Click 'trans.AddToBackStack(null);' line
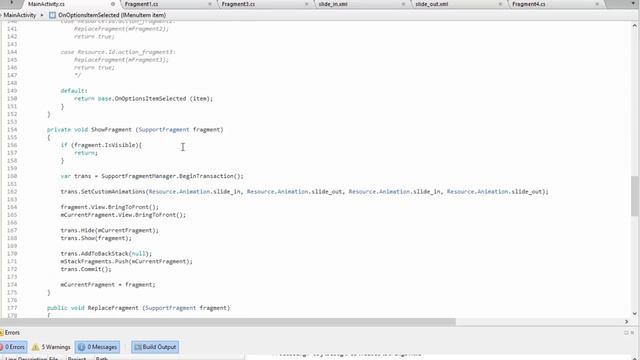The image size is (640, 360). (x=106, y=253)
